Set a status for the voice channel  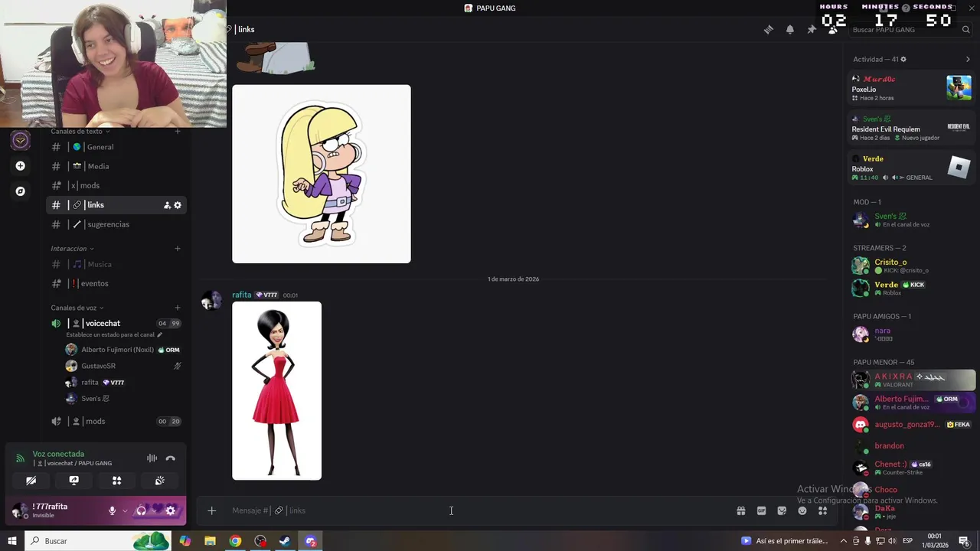point(114,334)
